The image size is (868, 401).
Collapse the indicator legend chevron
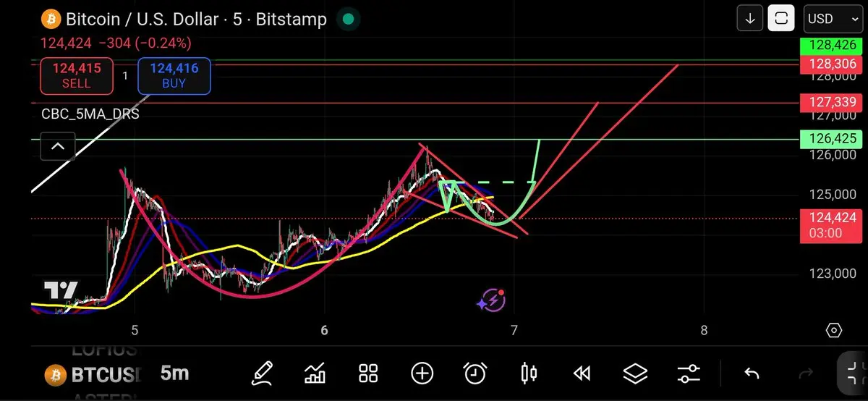[58, 147]
